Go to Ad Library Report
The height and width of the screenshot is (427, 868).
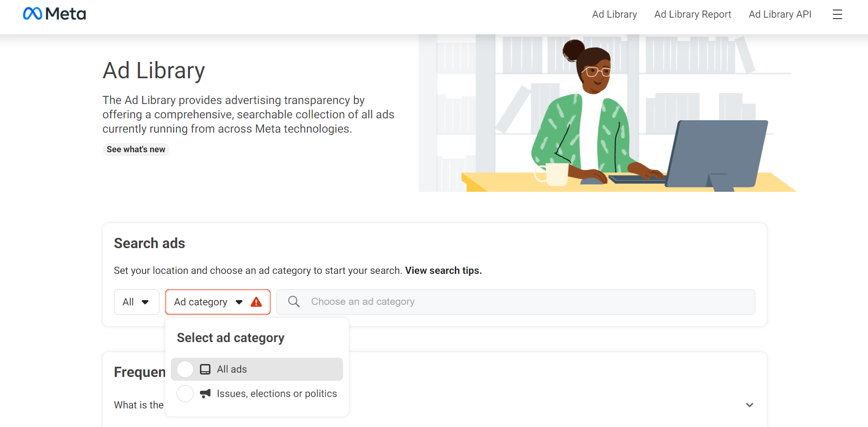point(692,14)
